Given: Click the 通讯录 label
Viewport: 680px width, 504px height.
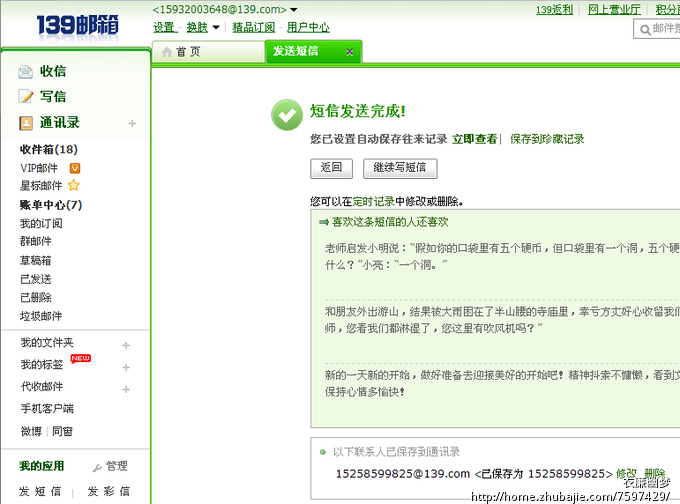Looking at the screenshot, I should (x=60, y=123).
